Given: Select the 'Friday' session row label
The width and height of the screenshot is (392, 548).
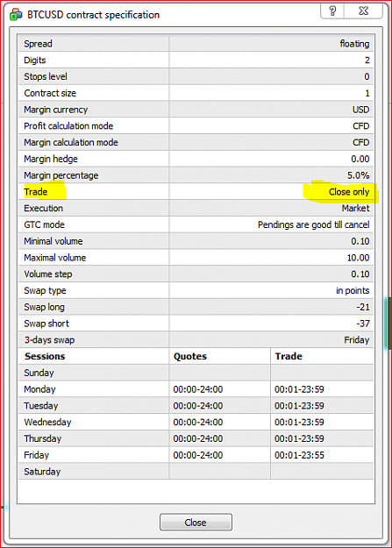Looking at the screenshot, I should (36, 455).
